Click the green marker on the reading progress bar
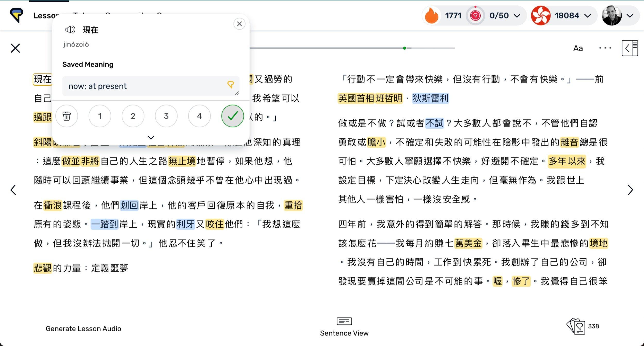644x346 pixels. [x=405, y=48]
